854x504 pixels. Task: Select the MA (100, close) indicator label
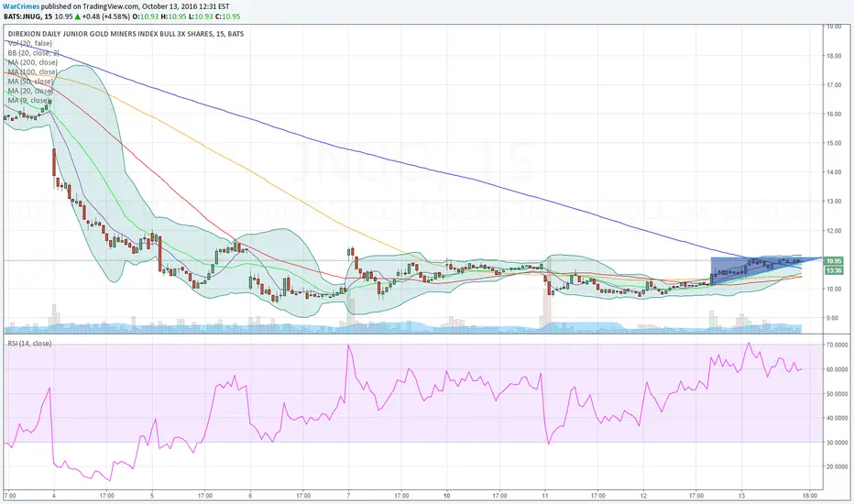tap(33, 71)
